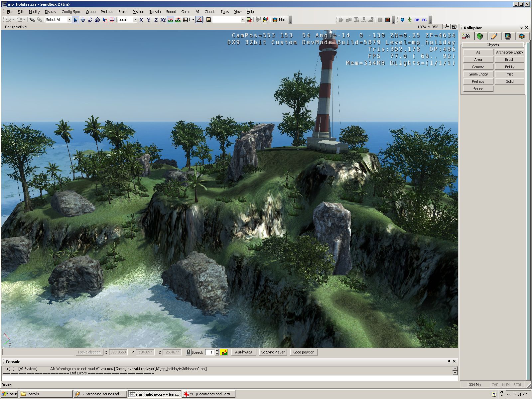Open the Local coordinate system dropdown
This screenshot has height=399, width=532.
pyautogui.click(x=135, y=20)
